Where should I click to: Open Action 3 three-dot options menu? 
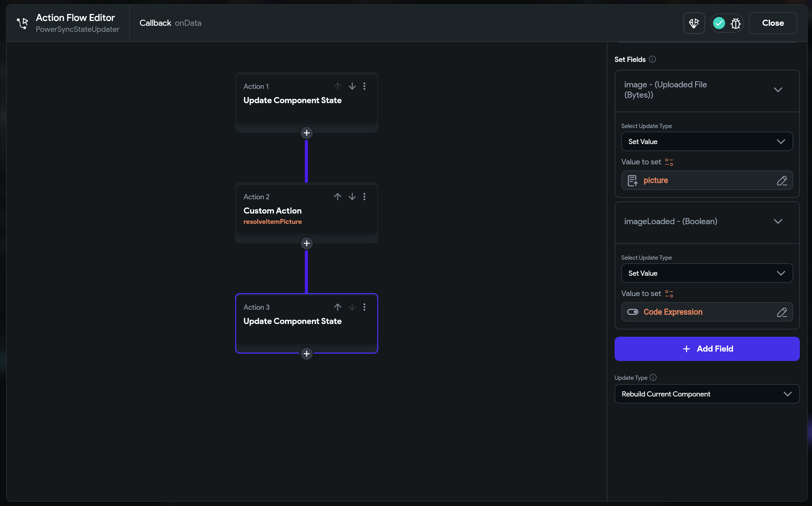tap(364, 307)
